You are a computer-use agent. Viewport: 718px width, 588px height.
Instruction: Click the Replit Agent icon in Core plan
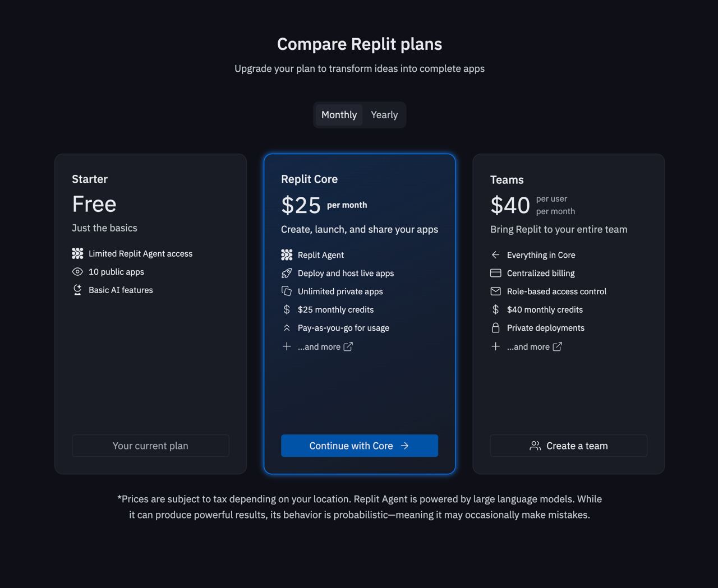pyautogui.click(x=287, y=255)
